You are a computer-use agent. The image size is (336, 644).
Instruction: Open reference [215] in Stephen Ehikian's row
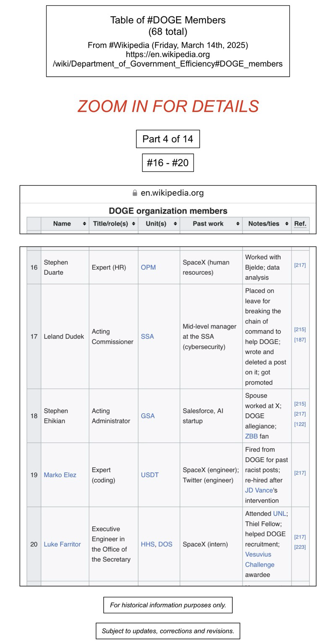point(300,404)
